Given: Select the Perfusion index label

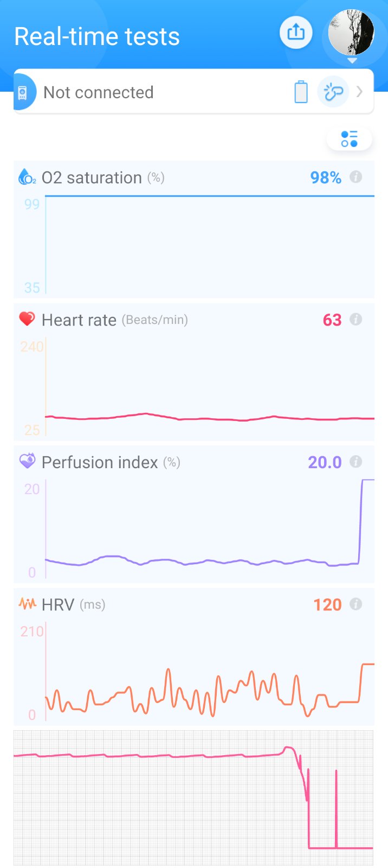Looking at the screenshot, I should pos(100,462).
